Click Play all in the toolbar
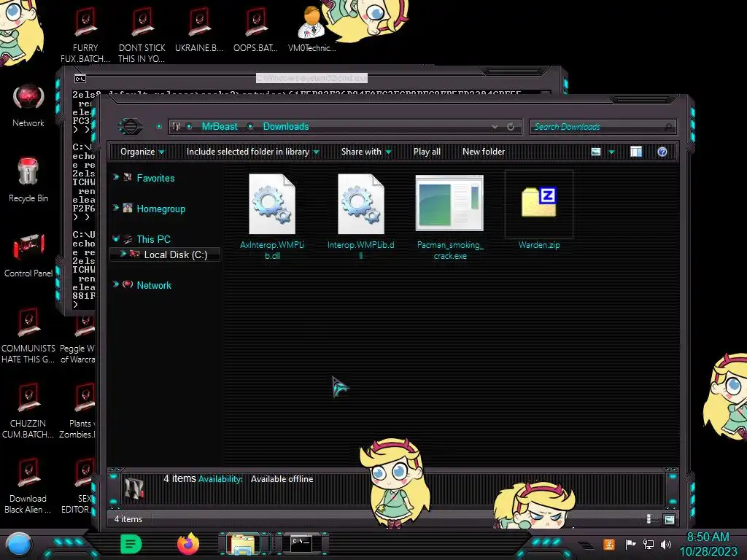This screenshot has height=560, width=747. 427,152
